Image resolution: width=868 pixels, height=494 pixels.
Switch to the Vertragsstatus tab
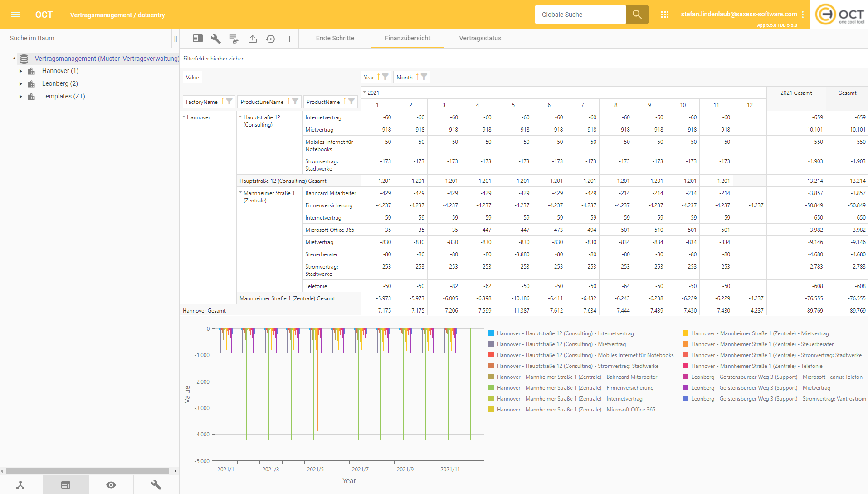coord(480,38)
